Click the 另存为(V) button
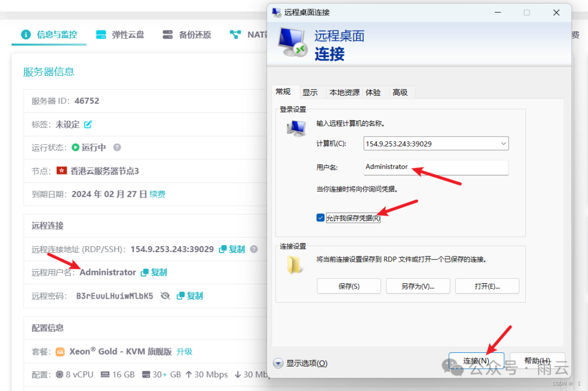 418,286
